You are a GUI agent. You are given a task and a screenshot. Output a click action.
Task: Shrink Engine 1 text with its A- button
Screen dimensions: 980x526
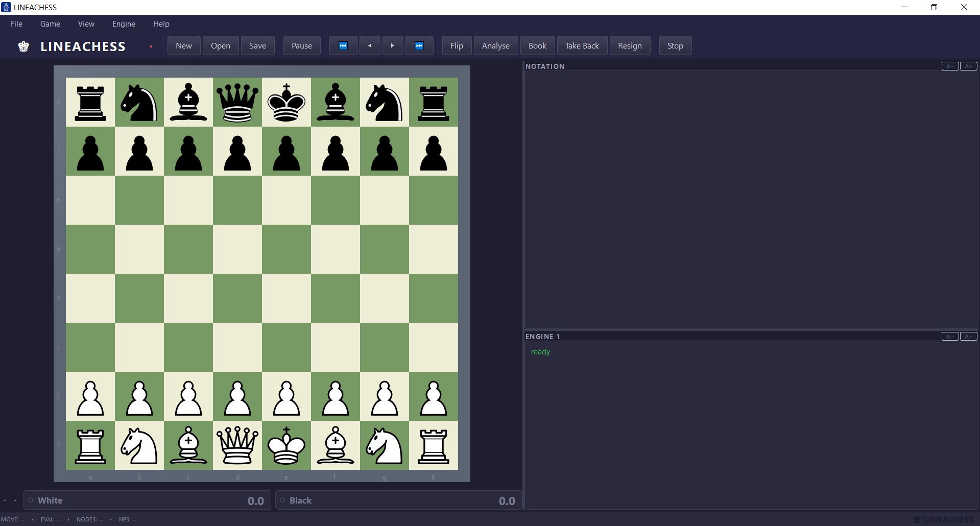pyautogui.click(x=949, y=336)
